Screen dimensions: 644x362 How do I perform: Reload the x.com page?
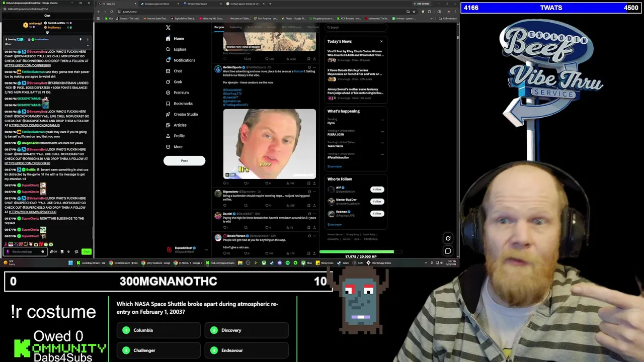tap(113, 12)
